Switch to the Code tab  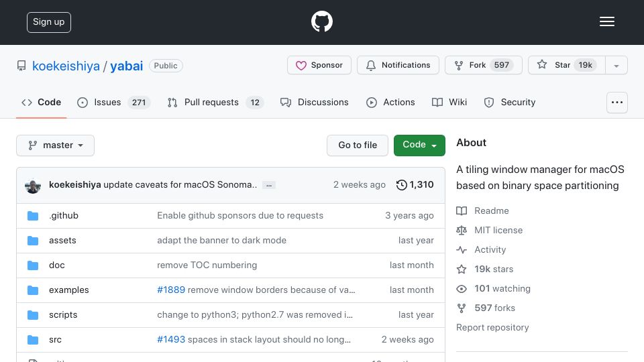click(41, 102)
